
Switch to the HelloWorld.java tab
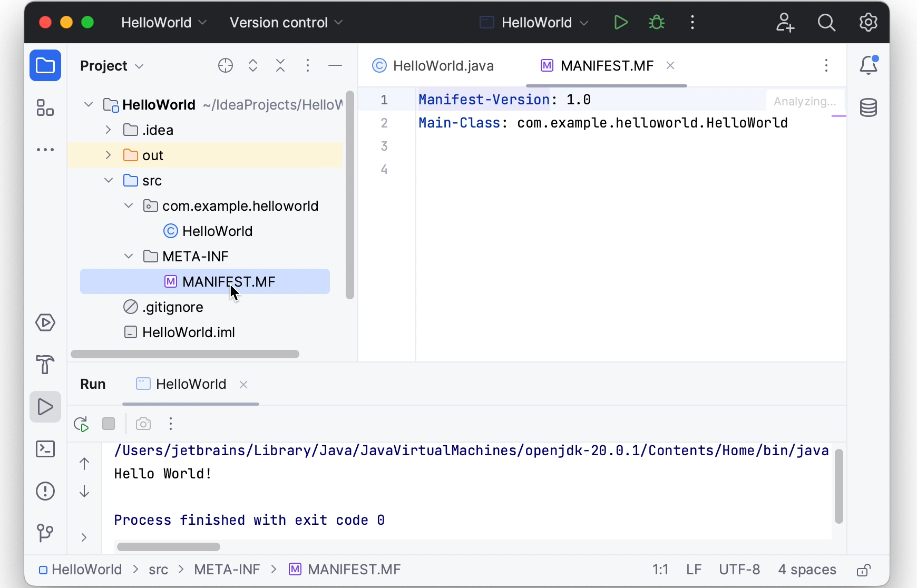pos(443,65)
